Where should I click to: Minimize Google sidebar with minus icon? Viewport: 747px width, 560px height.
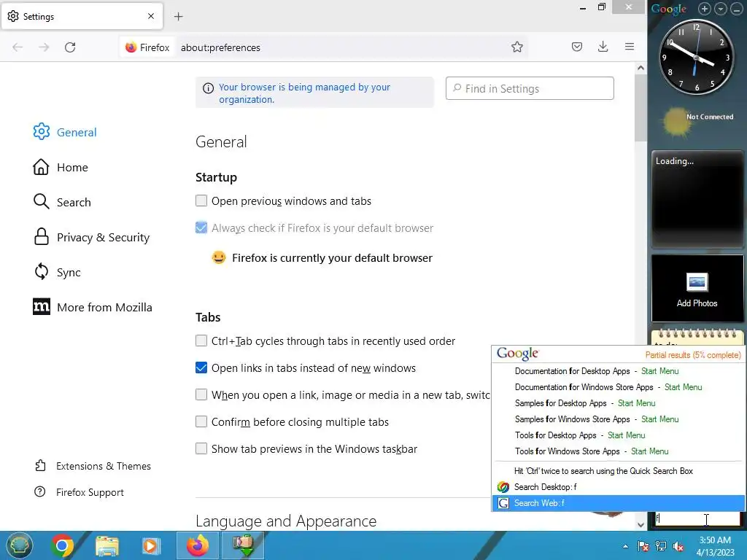tap(736, 9)
